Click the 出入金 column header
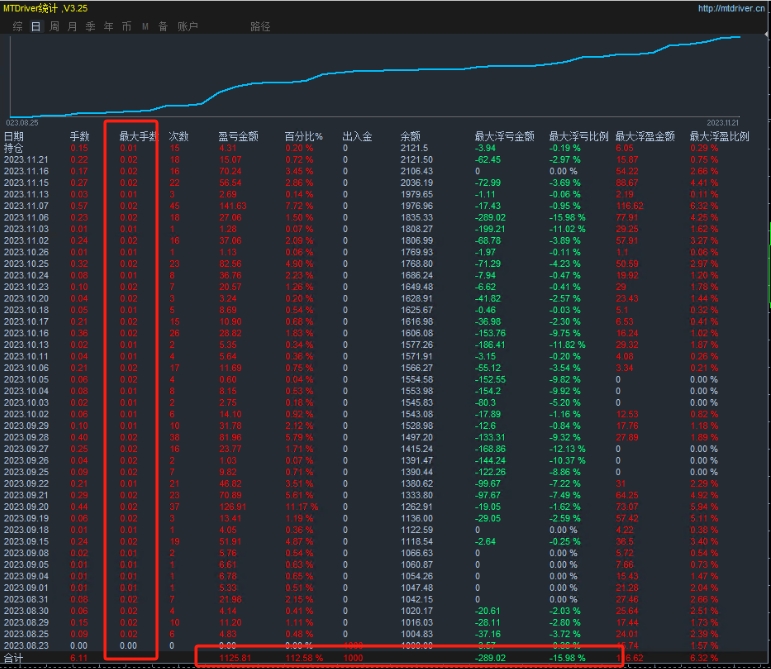 [x=357, y=137]
